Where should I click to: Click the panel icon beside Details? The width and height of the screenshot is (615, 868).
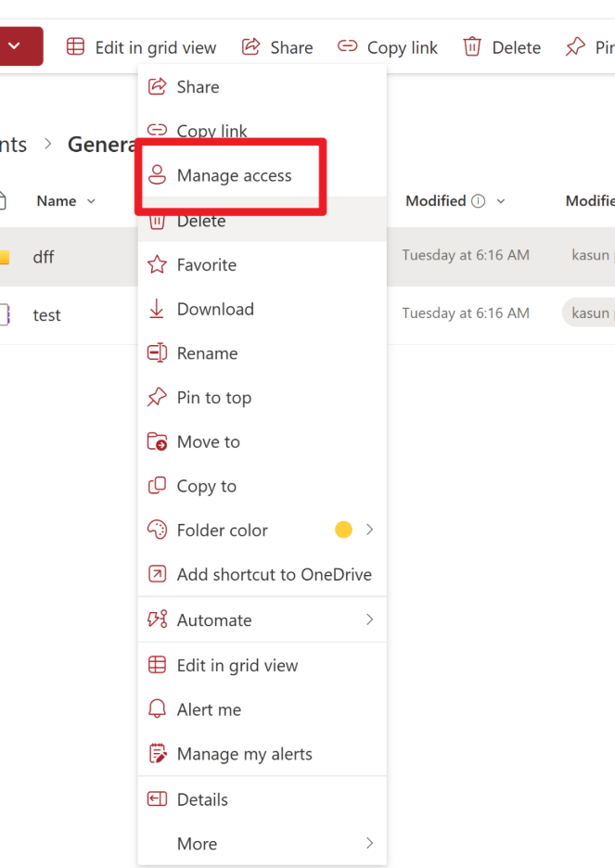click(x=157, y=798)
